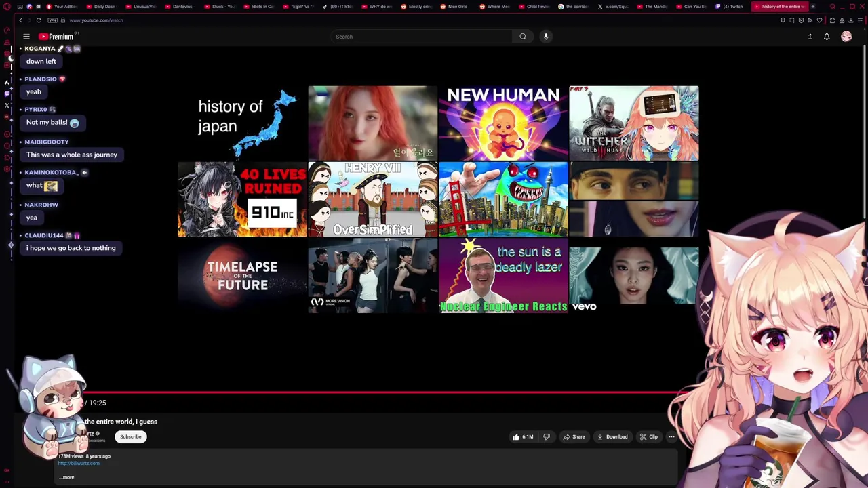The width and height of the screenshot is (868, 488).
Task: Click chat username CLAUDIU144
Action: (44, 235)
